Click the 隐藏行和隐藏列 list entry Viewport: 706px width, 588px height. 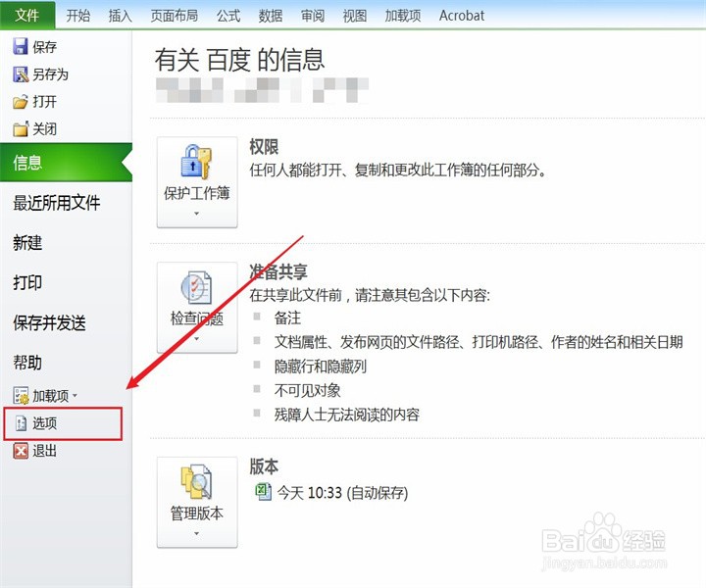(x=320, y=366)
